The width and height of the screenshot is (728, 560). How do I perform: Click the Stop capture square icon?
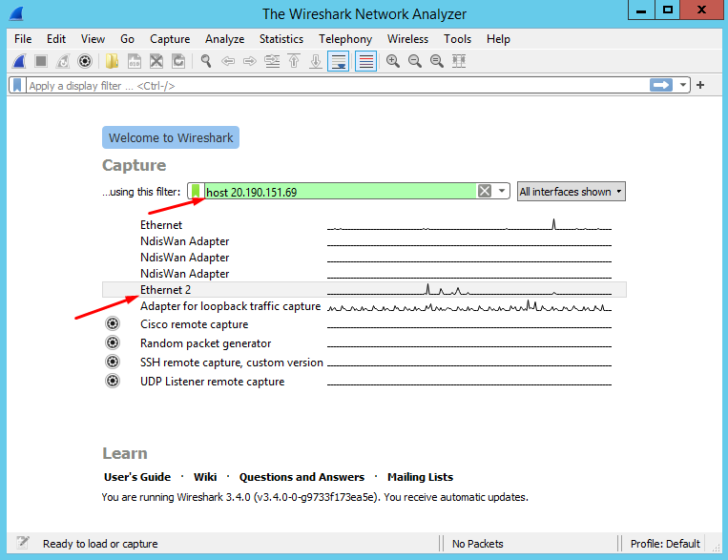click(x=41, y=61)
